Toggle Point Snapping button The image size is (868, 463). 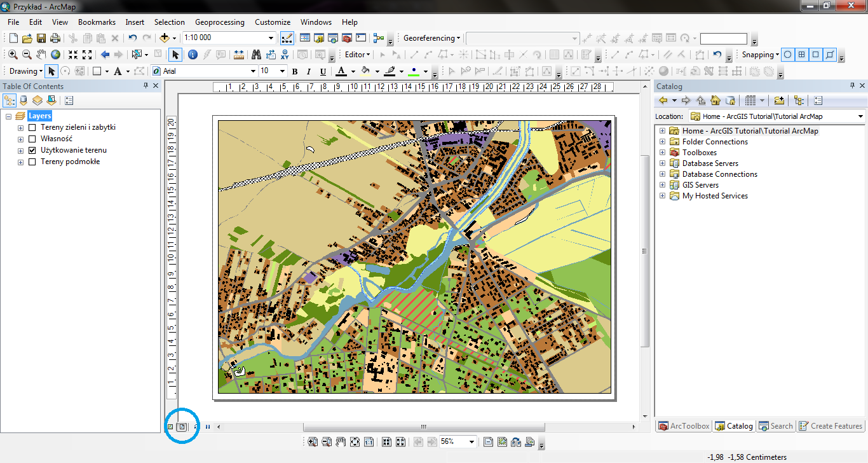coord(787,55)
